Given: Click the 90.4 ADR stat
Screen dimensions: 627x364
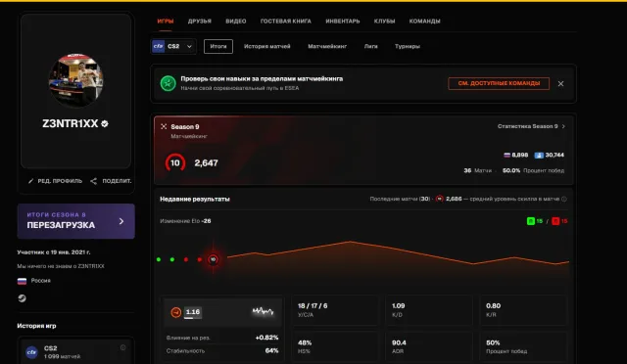Looking at the screenshot, I should (428, 346).
